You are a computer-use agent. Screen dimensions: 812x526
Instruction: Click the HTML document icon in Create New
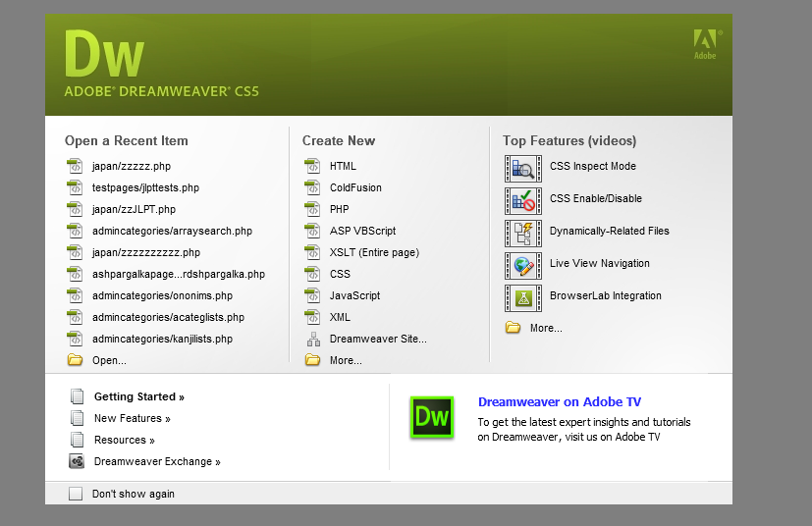point(312,166)
